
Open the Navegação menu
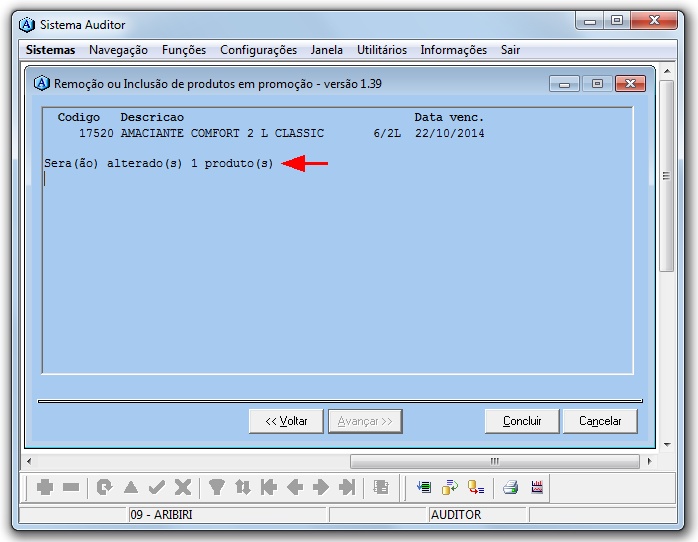click(118, 50)
